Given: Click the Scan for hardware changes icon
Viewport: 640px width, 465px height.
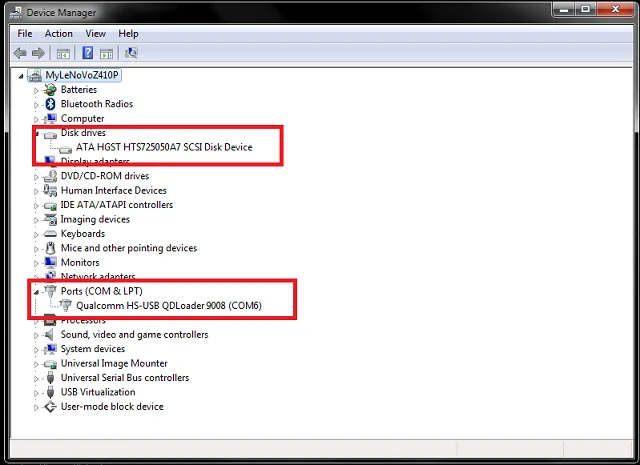Looking at the screenshot, I should [131, 53].
